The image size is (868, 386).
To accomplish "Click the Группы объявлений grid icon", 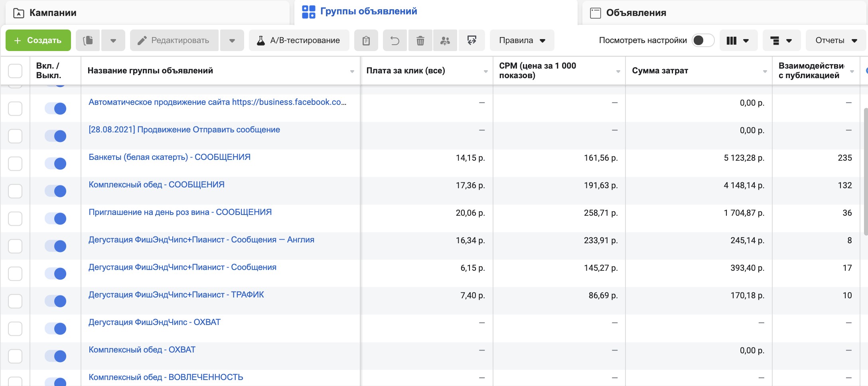I will pos(308,12).
